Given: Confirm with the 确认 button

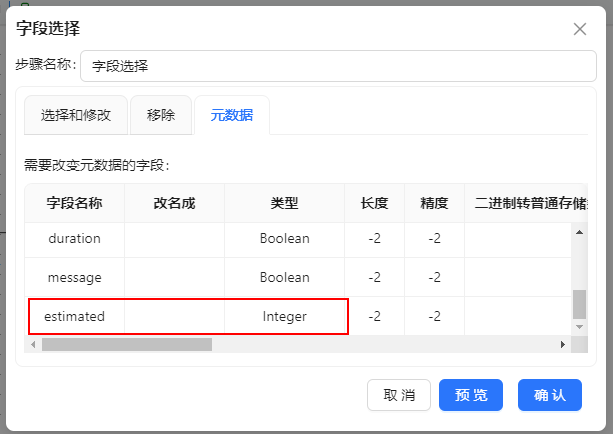Looking at the screenshot, I should pyautogui.click(x=549, y=395).
